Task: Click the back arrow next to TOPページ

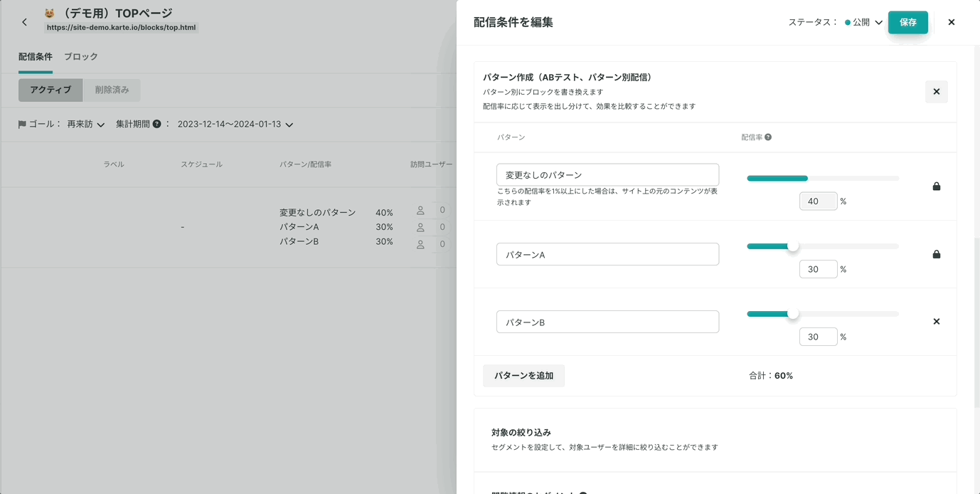Action: 24,22
